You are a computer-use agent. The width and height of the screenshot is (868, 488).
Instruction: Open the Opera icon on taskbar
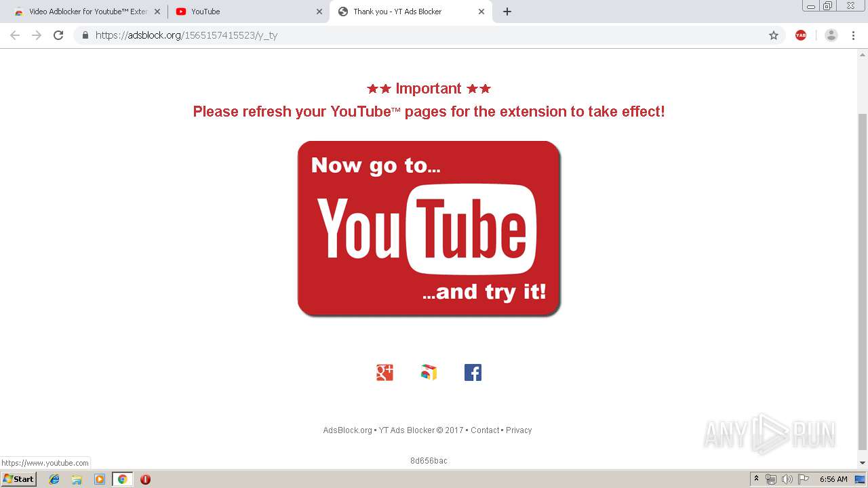point(145,479)
